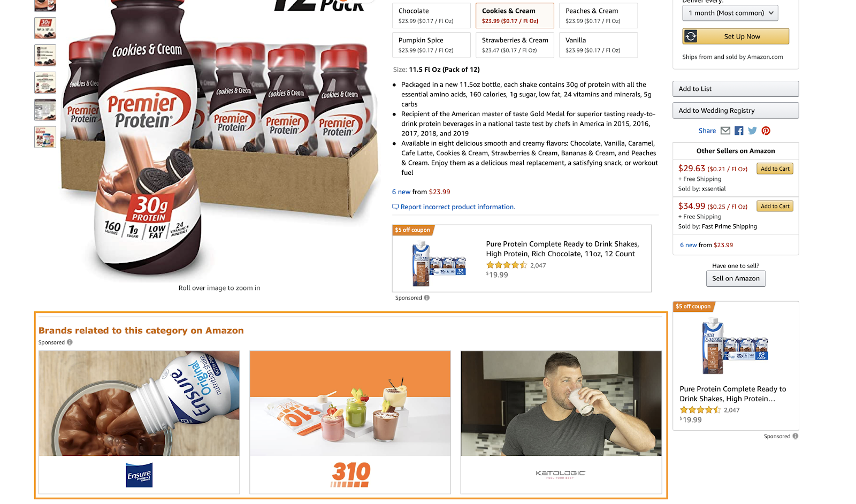Viewport: 856px width, 504px height.
Task: Open the delivery frequency 1 month dropdown
Action: [x=730, y=13]
